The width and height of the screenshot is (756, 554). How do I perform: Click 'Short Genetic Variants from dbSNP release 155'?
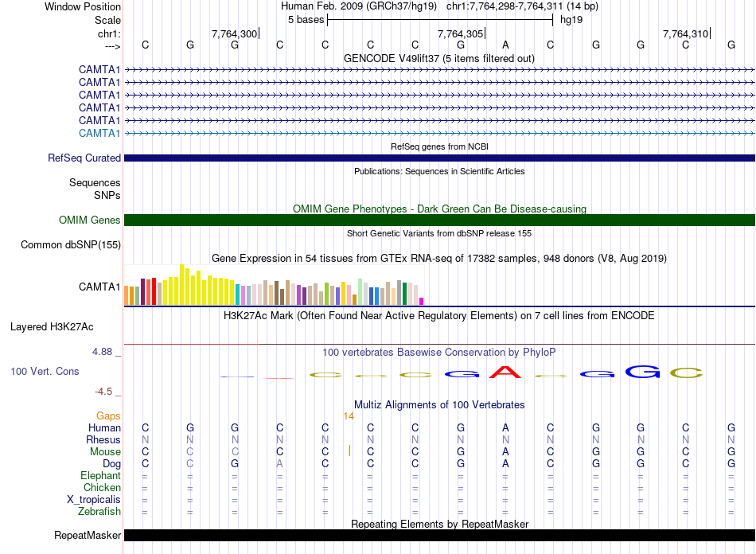[x=439, y=233]
